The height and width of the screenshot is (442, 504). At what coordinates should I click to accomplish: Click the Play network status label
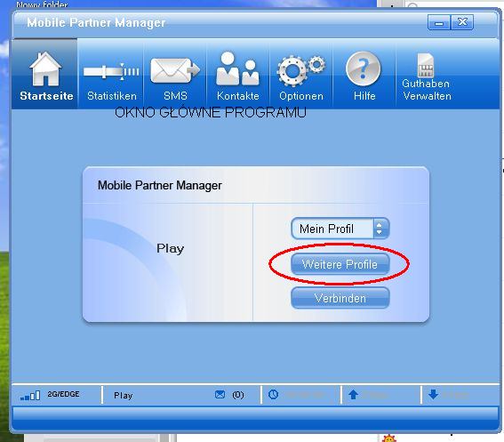tap(123, 396)
